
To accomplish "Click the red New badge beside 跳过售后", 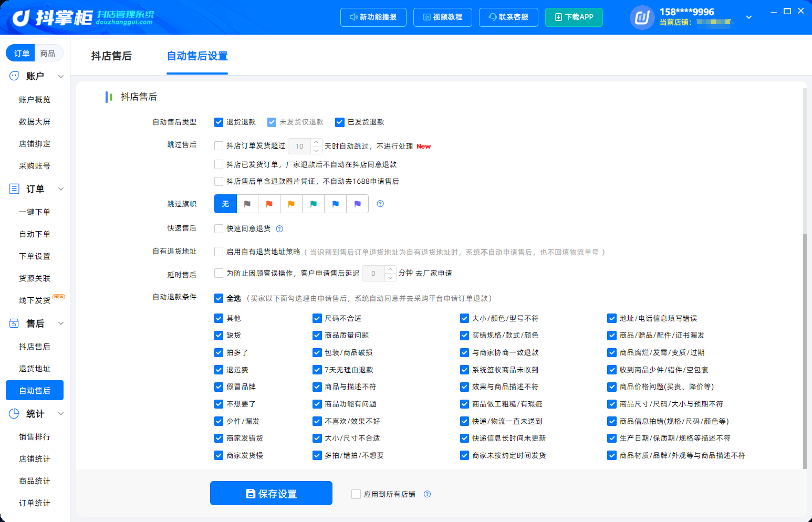I will click(424, 147).
